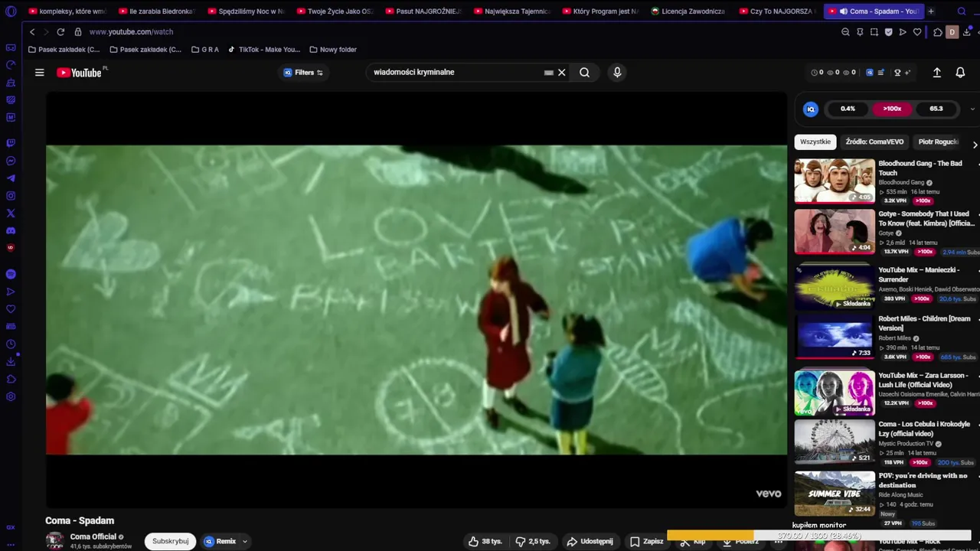Viewport: 980px width, 551px height.
Task: Click the Coma Official channel avatar
Action: 54,540
